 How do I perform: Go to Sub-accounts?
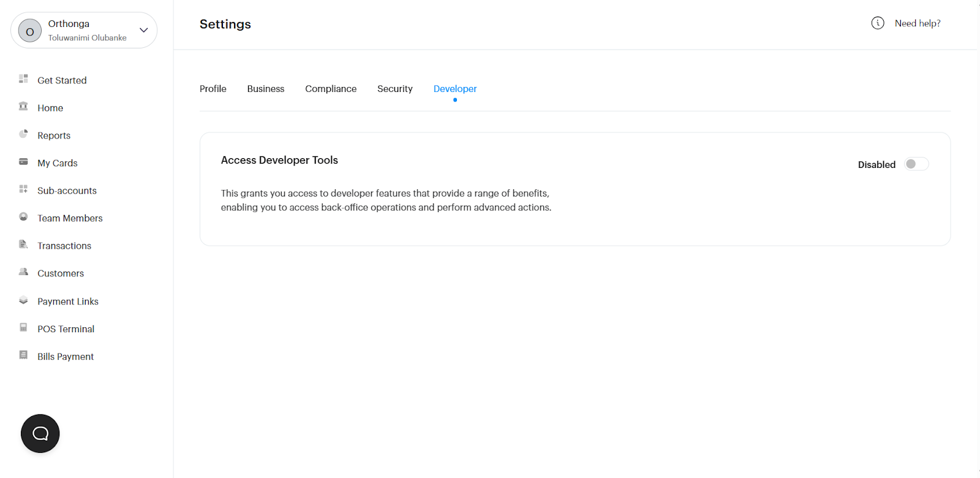pos(67,191)
